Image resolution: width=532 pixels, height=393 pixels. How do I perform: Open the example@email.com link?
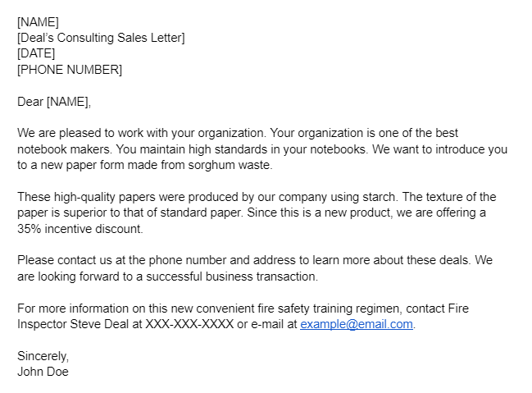(x=357, y=324)
